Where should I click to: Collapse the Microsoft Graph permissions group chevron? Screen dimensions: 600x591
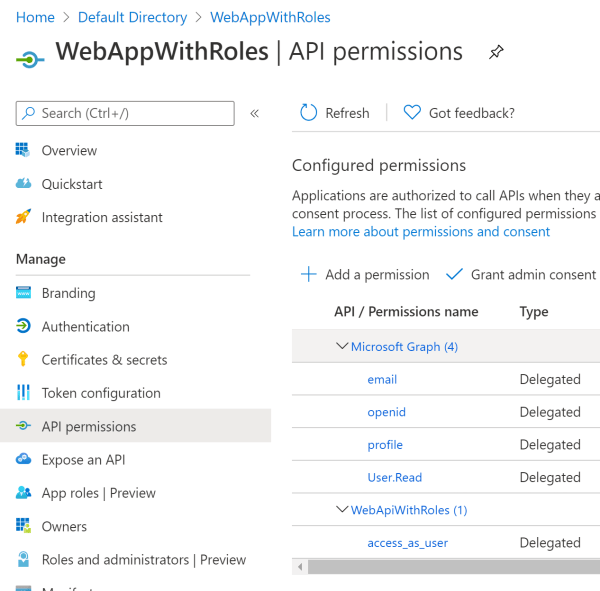pyautogui.click(x=342, y=346)
